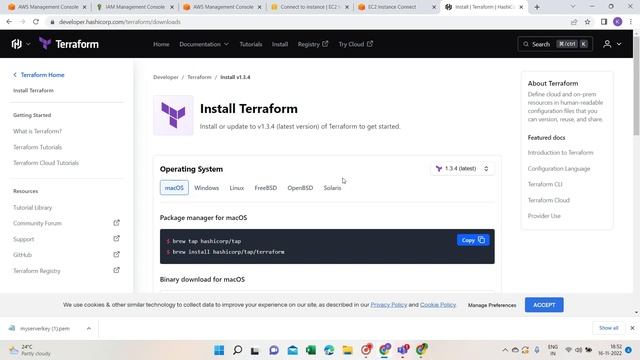Select the OpenBSD tab
This screenshot has width=640, height=360.
300,188
